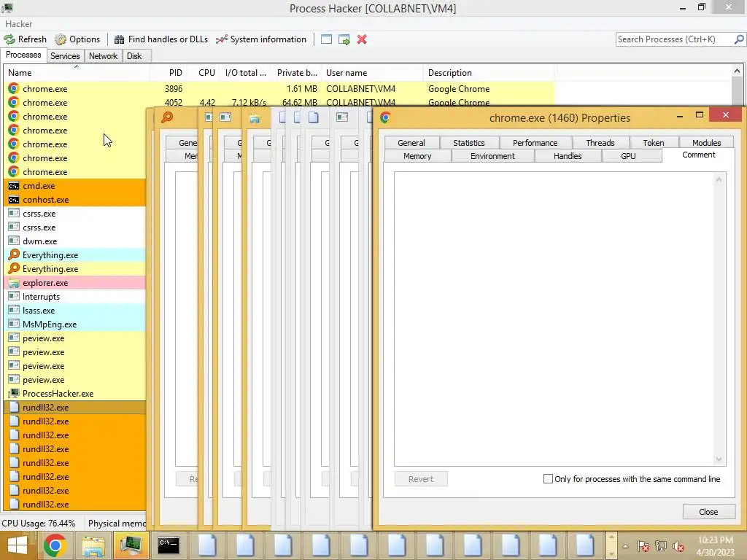The image size is (747, 560).
Task: Switch to the Services tab
Action: (x=65, y=55)
